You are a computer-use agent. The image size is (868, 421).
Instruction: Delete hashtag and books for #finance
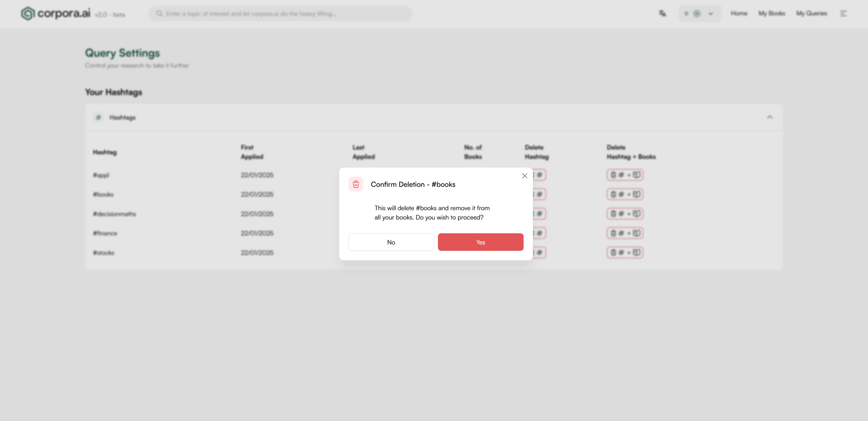pyautogui.click(x=625, y=233)
